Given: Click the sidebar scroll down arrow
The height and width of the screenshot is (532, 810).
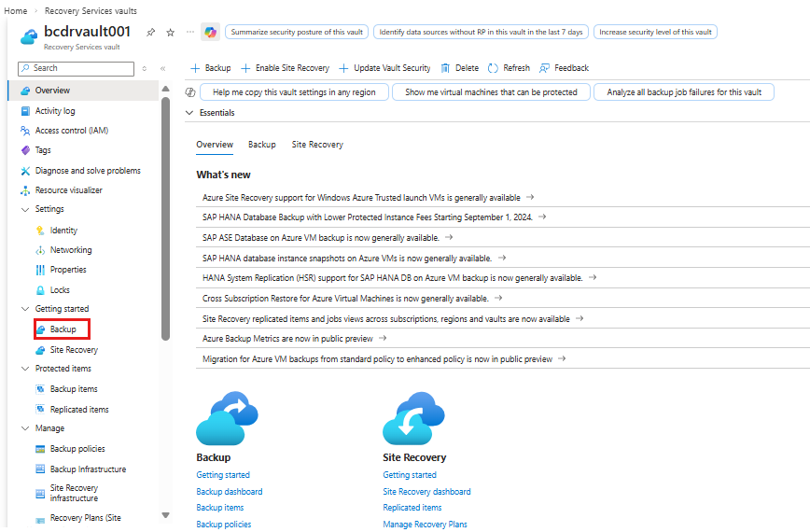Looking at the screenshot, I should (165, 515).
